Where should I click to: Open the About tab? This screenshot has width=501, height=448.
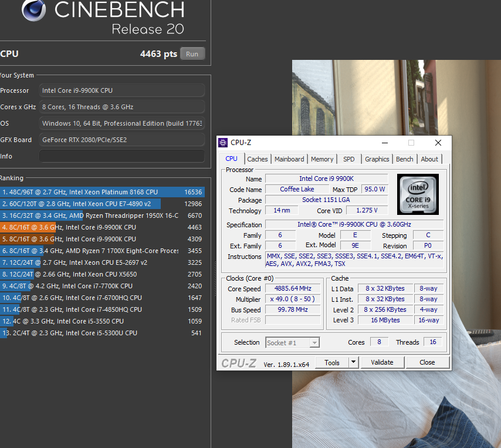[429, 159]
